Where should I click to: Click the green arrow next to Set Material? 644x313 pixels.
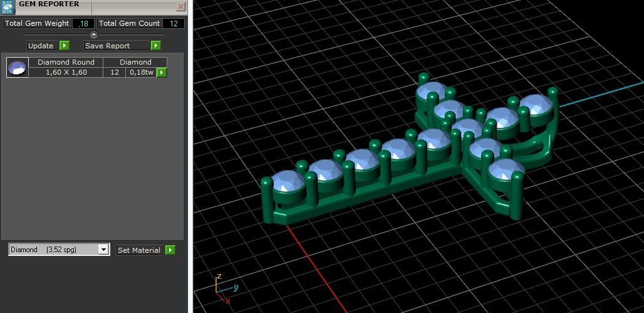click(x=170, y=250)
